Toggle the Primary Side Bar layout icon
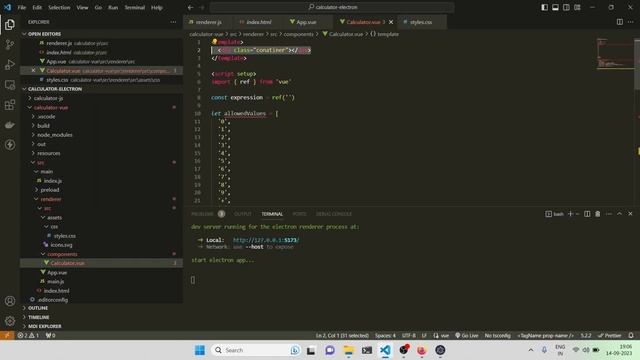640x360 pixels. [544, 7]
